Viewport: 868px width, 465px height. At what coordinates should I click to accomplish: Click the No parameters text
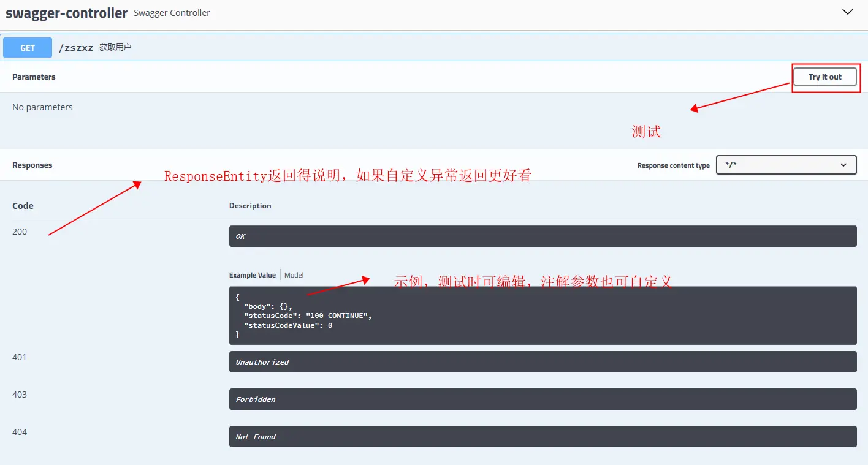42,107
